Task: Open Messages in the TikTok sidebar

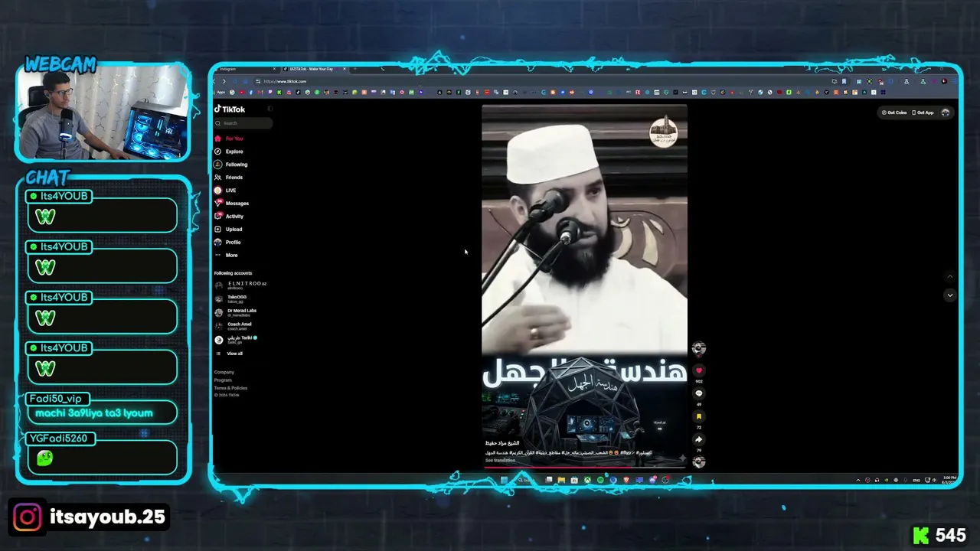Action: 232,204
